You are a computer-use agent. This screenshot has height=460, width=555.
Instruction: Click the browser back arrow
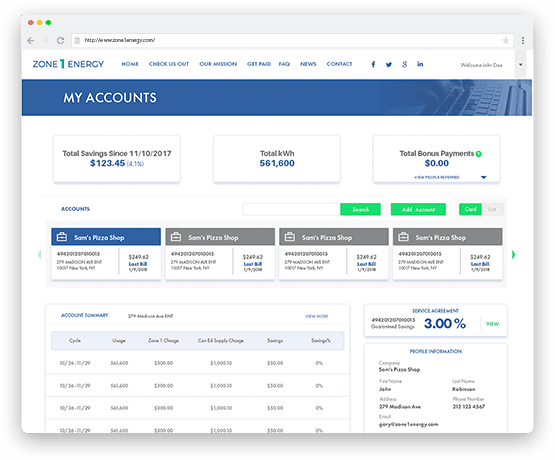coord(31,41)
